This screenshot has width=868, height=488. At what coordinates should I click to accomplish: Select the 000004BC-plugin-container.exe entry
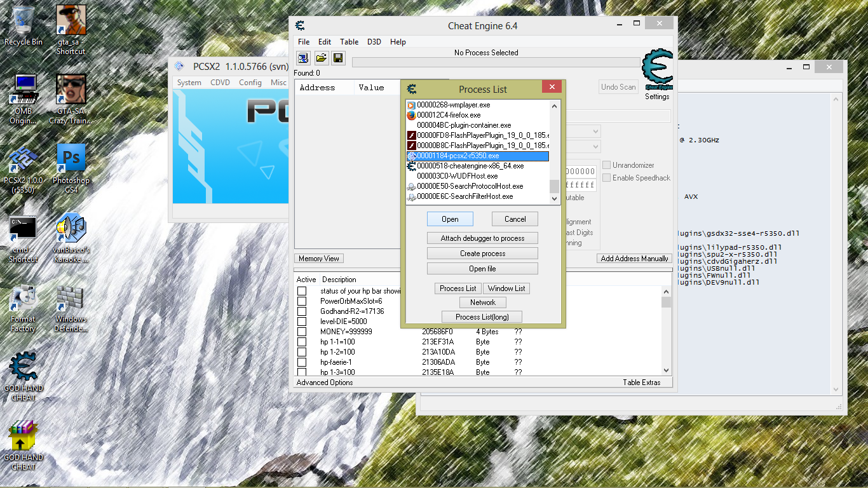click(x=477, y=125)
